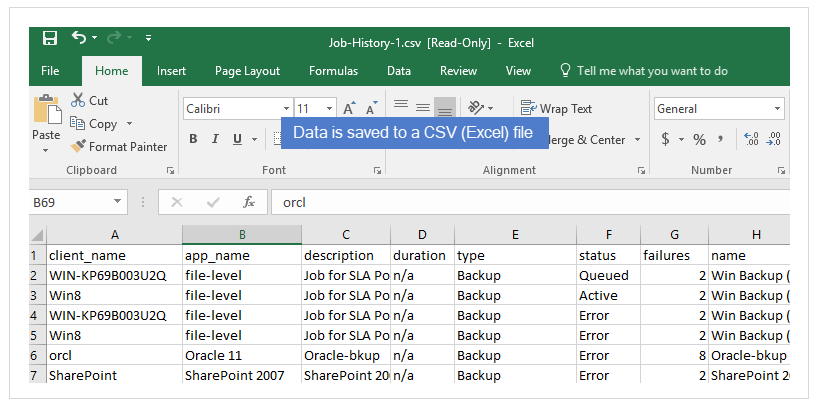
Task: Open the Insert ribbon tab
Action: [171, 71]
